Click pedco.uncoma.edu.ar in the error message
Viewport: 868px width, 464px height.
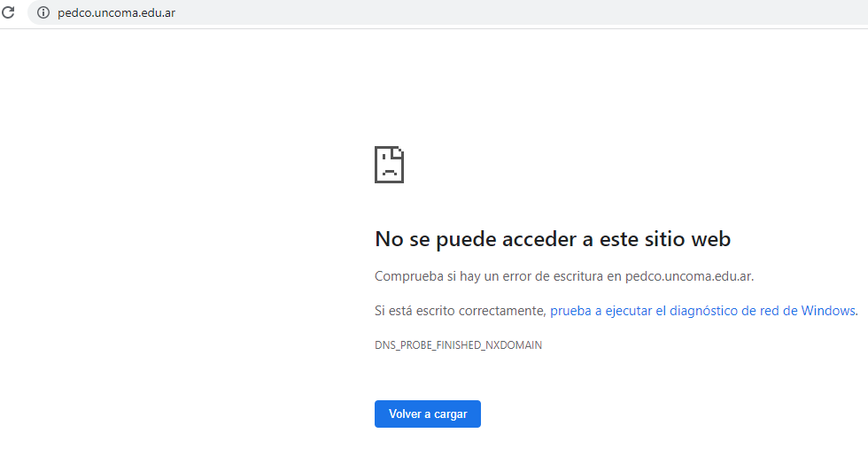[x=688, y=276]
